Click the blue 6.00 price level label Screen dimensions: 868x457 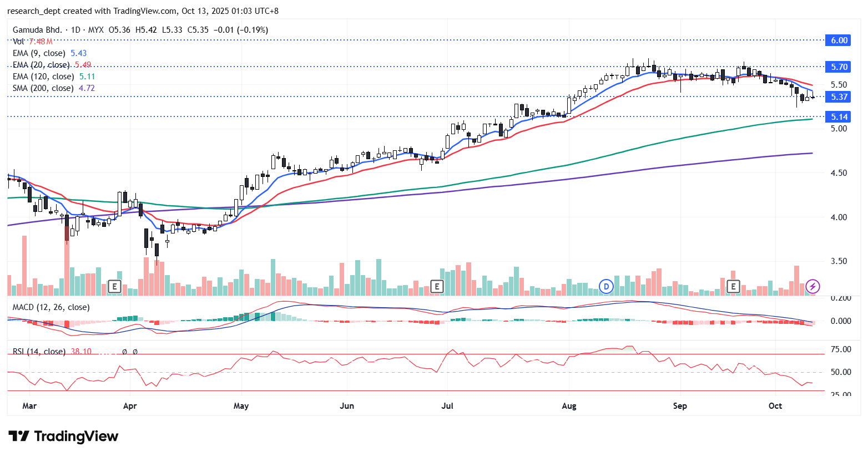839,40
